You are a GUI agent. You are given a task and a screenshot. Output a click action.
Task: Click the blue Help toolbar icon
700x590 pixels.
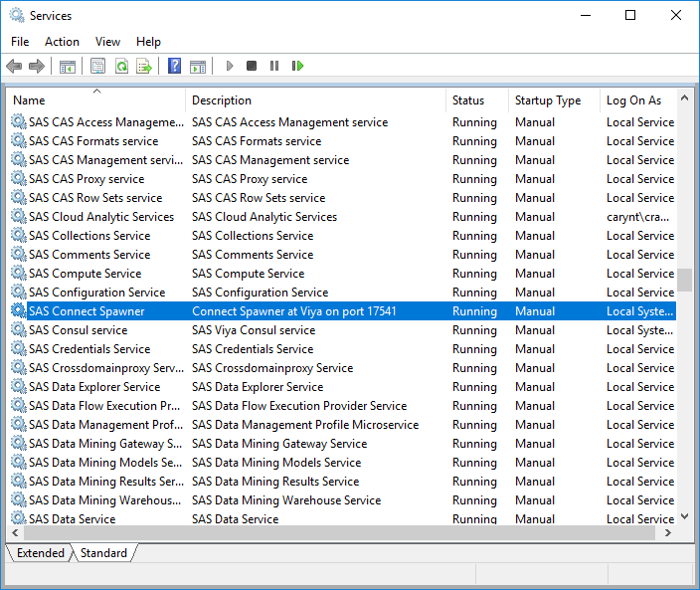point(174,67)
